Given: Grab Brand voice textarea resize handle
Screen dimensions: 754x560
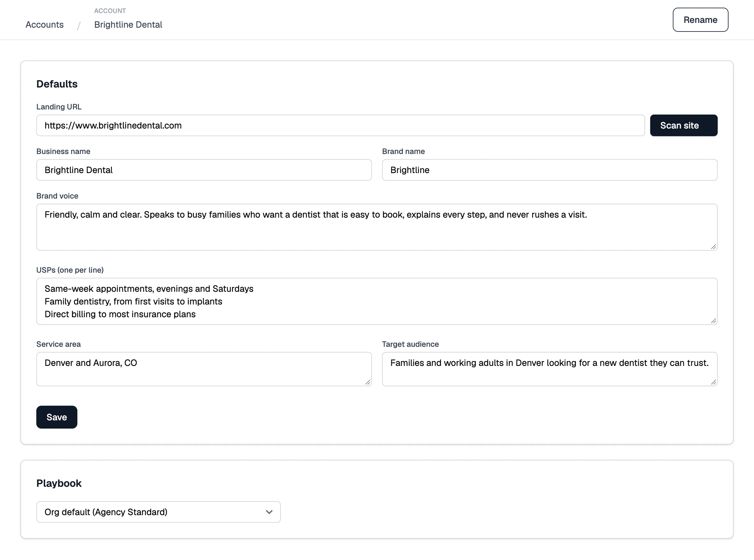Looking at the screenshot, I should click(714, 247).
